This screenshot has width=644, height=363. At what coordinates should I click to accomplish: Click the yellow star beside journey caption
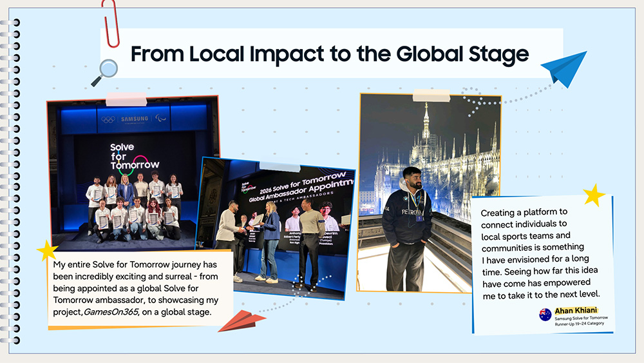coord(47,250)
